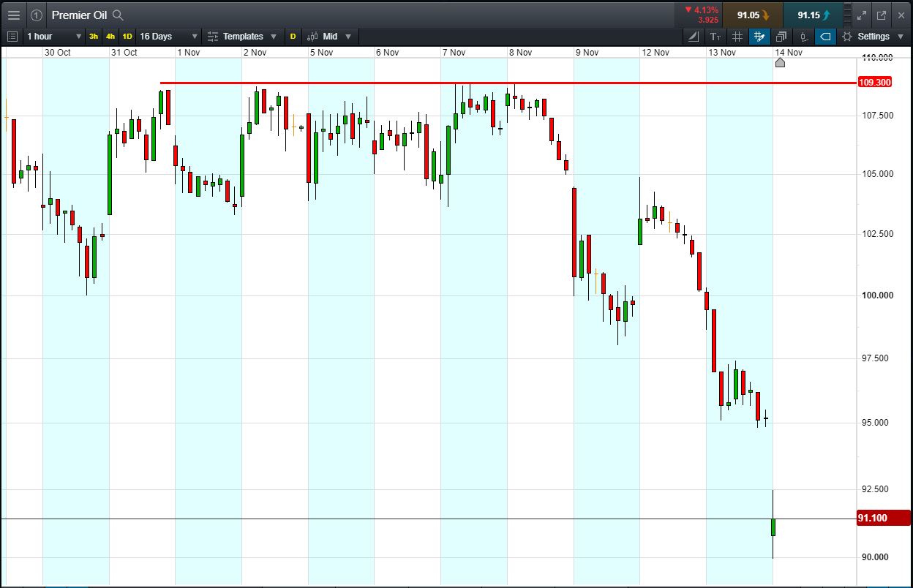Close the Premier Oil chart

pos(901,15)
